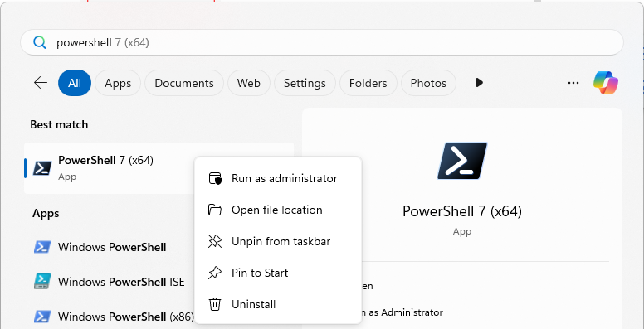644x329 pixels.
Task: Expand more filter tabs with play arrow
Action: click(479, 83)
